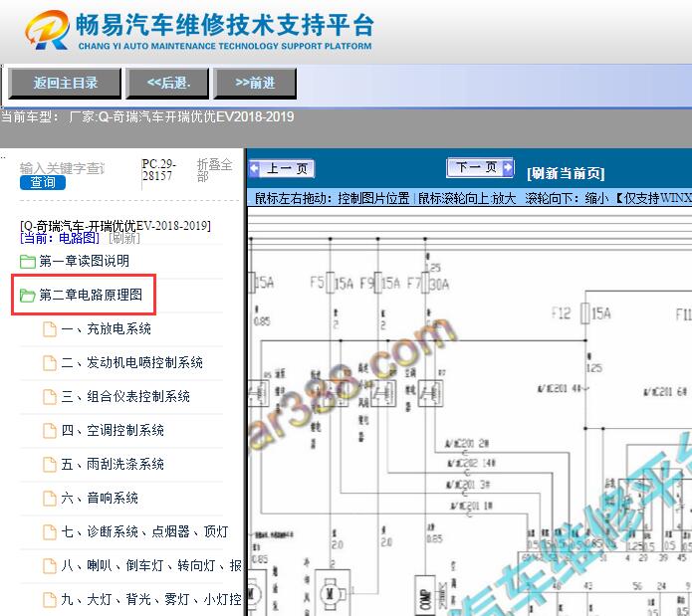Click the PC.29-28157 label

coord(159,170)
